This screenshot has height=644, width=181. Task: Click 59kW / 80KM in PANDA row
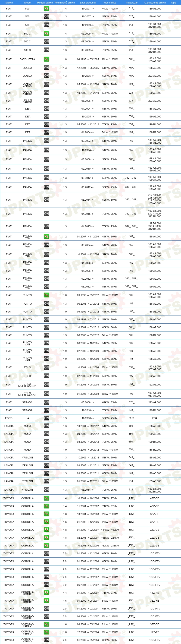point(110,199)
